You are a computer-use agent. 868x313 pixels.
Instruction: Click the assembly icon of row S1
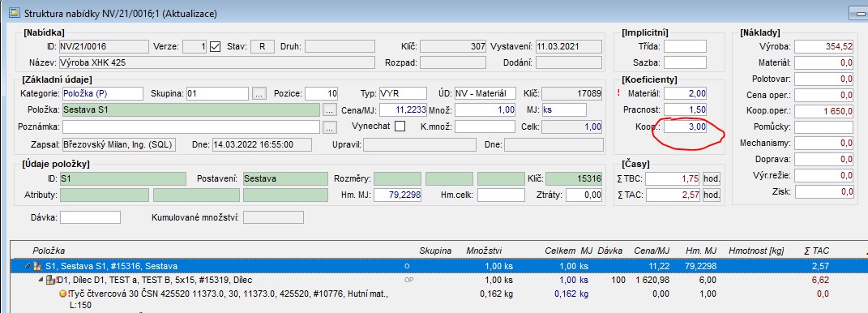37,266
